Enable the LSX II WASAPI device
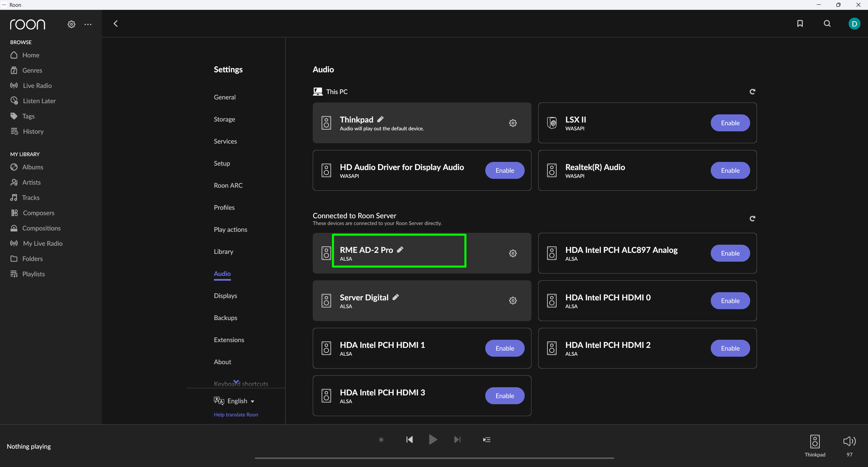The image size is (868, 467). pos(730,123)
